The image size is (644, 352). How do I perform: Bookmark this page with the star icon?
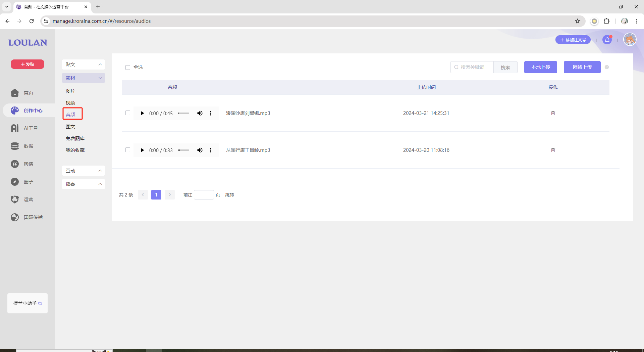tap(578, 21)
